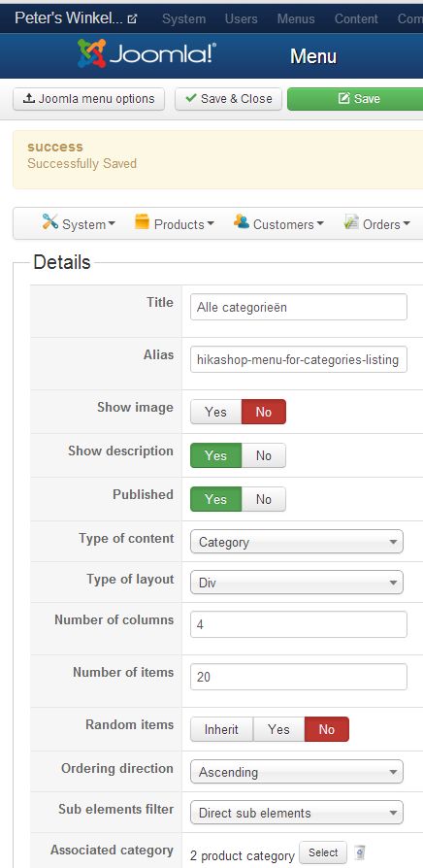Set Random items to Inherit

click(x=221, y=729)
